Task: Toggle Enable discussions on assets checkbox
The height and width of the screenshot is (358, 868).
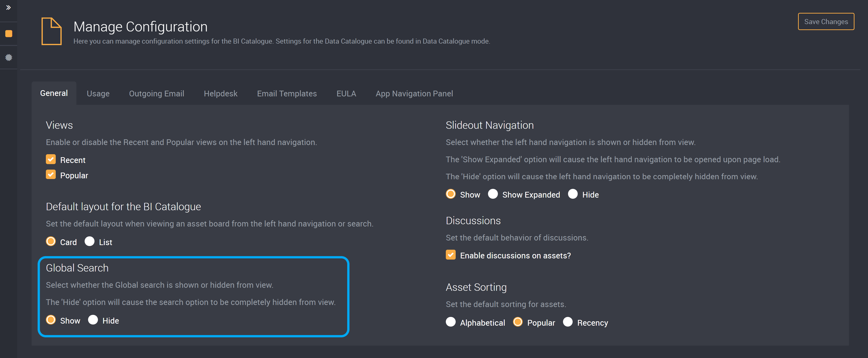Action: (x=450, y=255)
